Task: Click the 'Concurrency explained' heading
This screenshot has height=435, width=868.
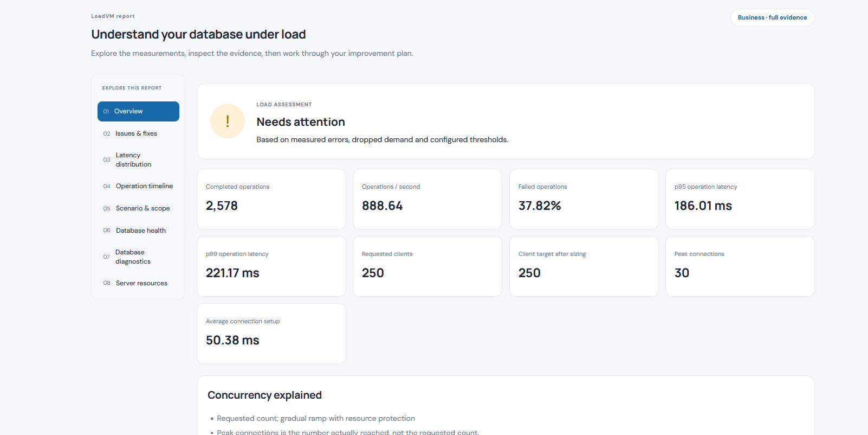Action: click(264, 395)
